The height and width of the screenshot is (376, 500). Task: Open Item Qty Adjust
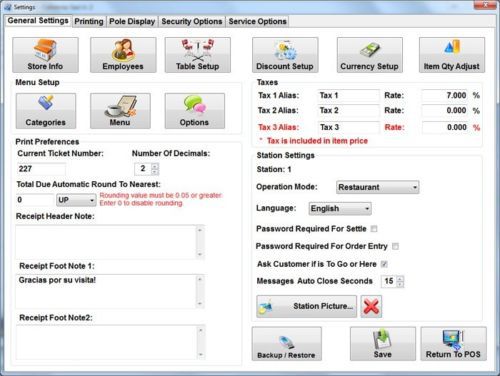tap(452, 55)
